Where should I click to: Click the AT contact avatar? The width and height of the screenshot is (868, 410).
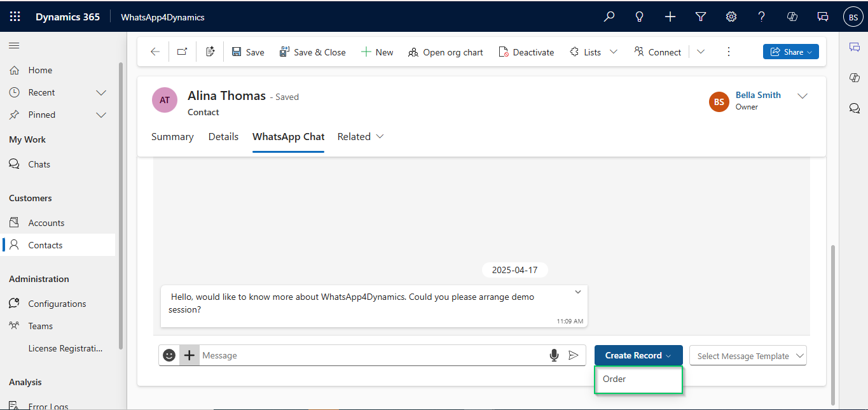(x=165, y=100)
